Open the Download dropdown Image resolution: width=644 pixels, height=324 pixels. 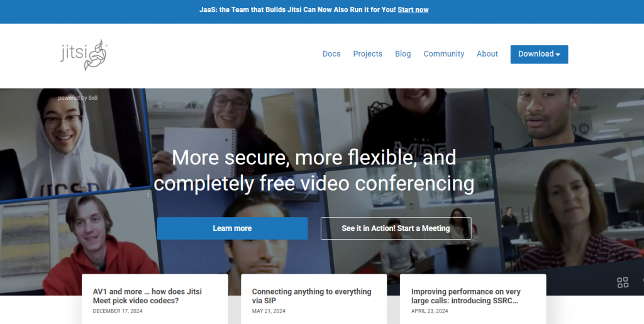click(539, 54)
